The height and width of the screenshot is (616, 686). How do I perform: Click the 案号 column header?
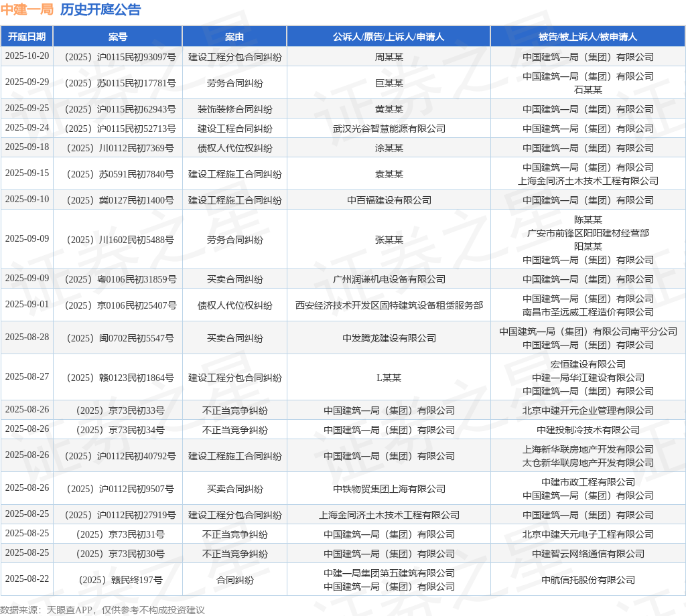click(118, 37)
